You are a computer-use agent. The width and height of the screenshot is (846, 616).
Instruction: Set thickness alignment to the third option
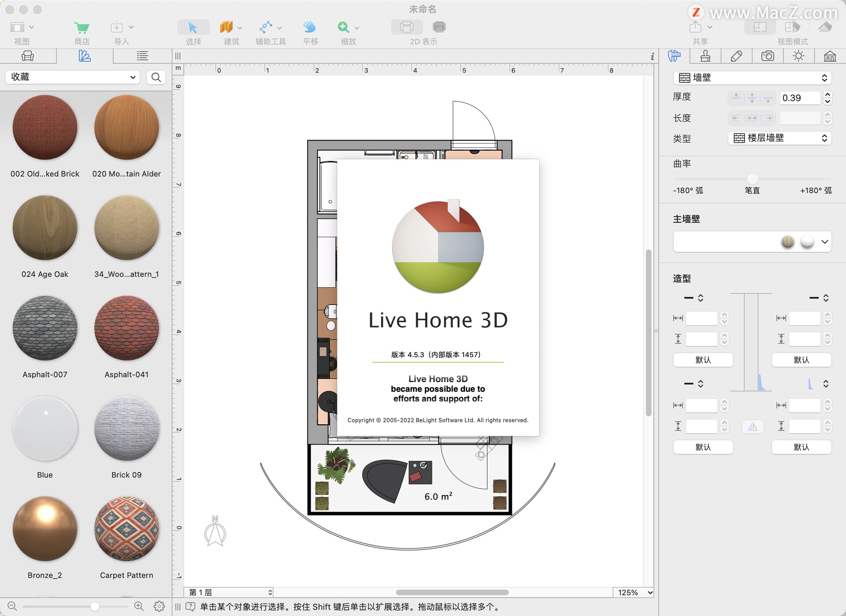(x=768, y=97)
